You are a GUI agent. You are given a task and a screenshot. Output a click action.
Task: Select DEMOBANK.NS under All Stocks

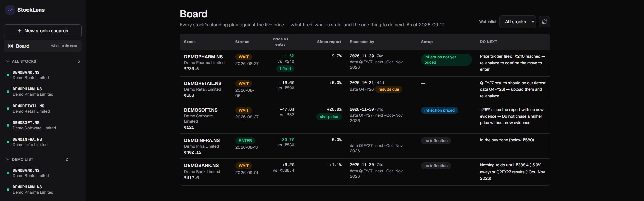43,75
